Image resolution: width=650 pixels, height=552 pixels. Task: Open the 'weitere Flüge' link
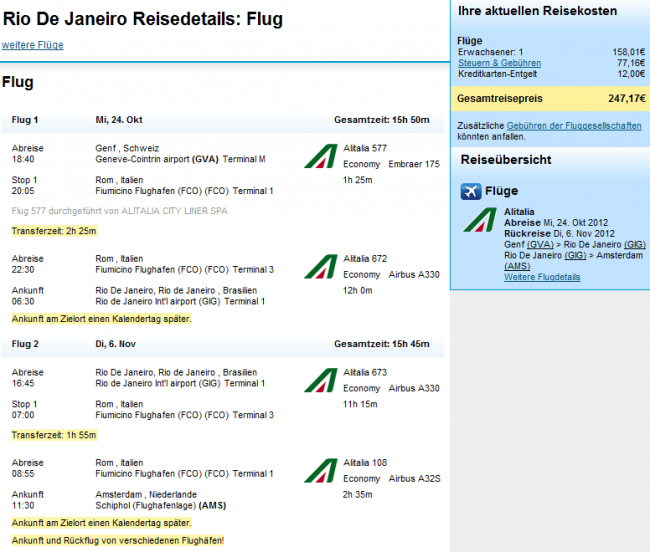pyautogui.click(x=32, y=45)
